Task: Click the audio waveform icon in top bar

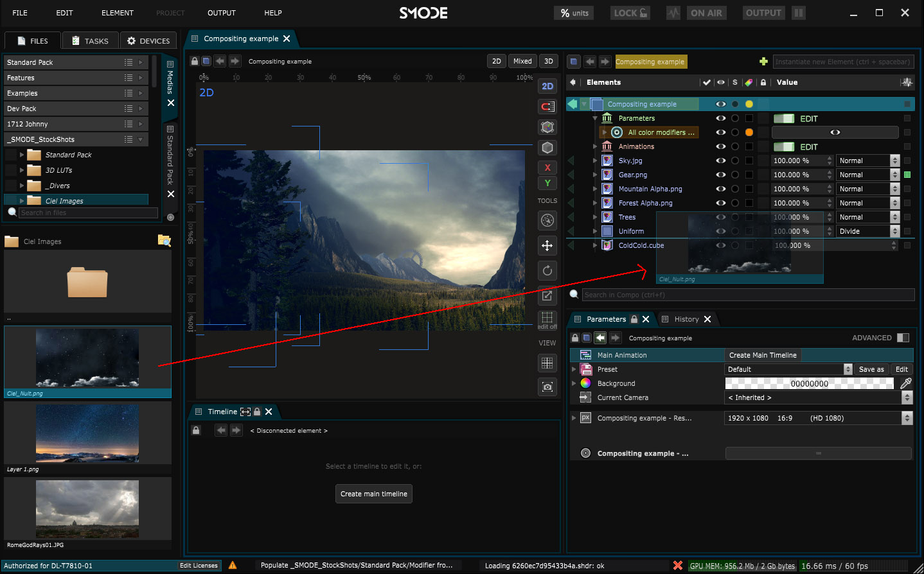Action: [x=673, y=13]
